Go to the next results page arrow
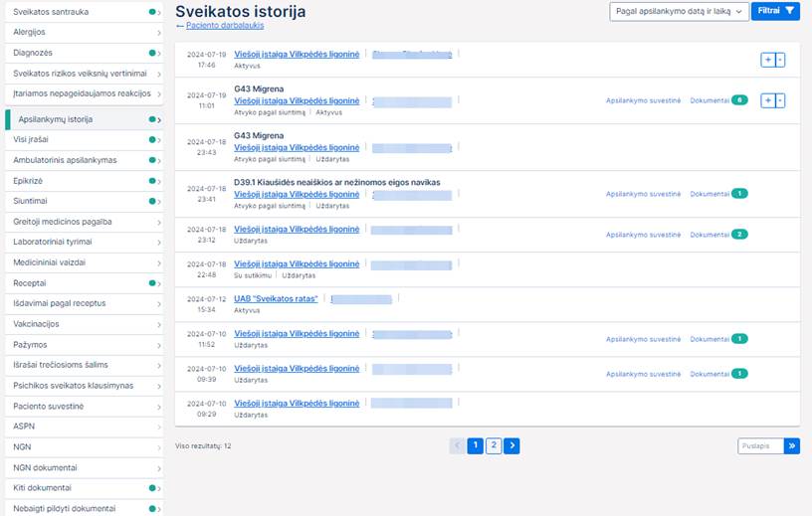The width and height of the screenshot is (812, 516). coord(511,446)
